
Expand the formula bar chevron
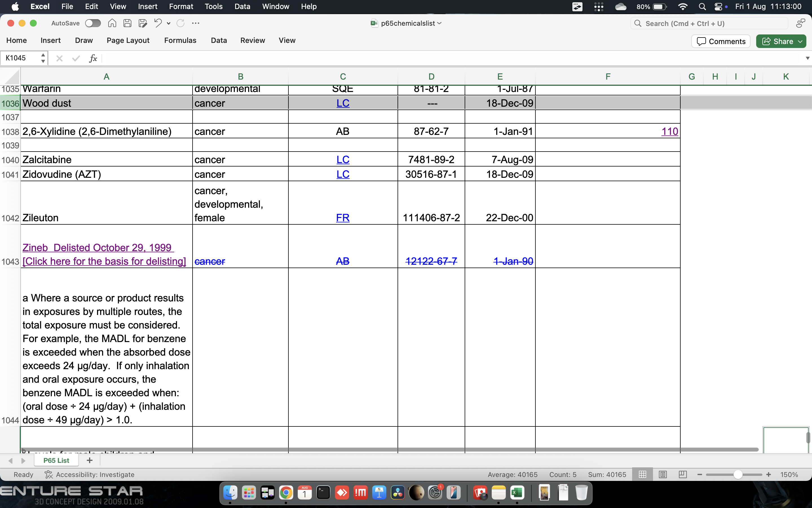coord(807,58)
